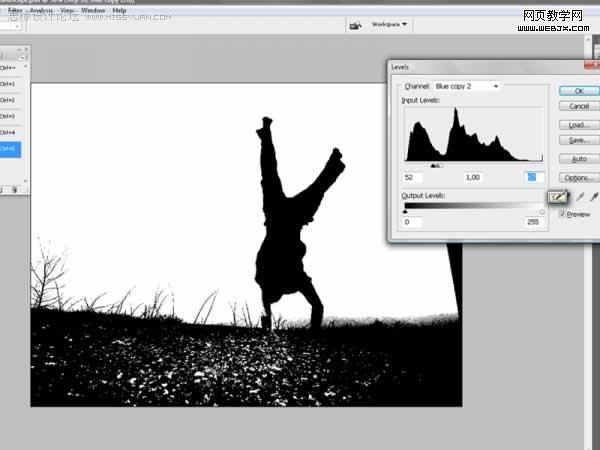Screen dimensions: 600x450
Task: Select the gray point eyedropper in Levels
Action: tap(580, 197)
